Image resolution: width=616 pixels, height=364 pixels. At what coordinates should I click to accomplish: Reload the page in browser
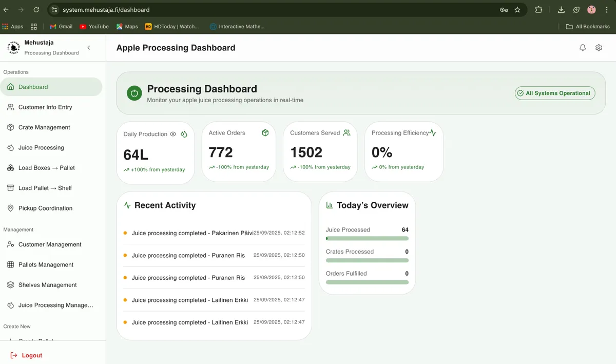click(36, 10)
